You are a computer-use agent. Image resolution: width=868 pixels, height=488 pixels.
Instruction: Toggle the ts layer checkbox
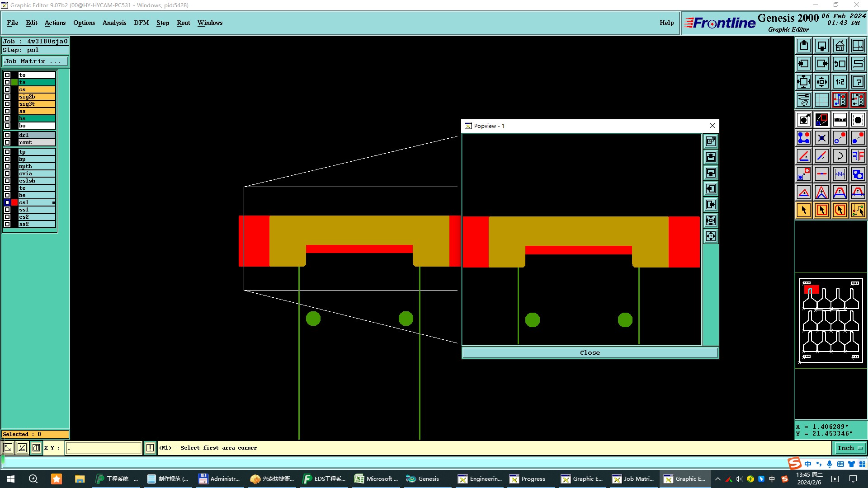point(7,82)
